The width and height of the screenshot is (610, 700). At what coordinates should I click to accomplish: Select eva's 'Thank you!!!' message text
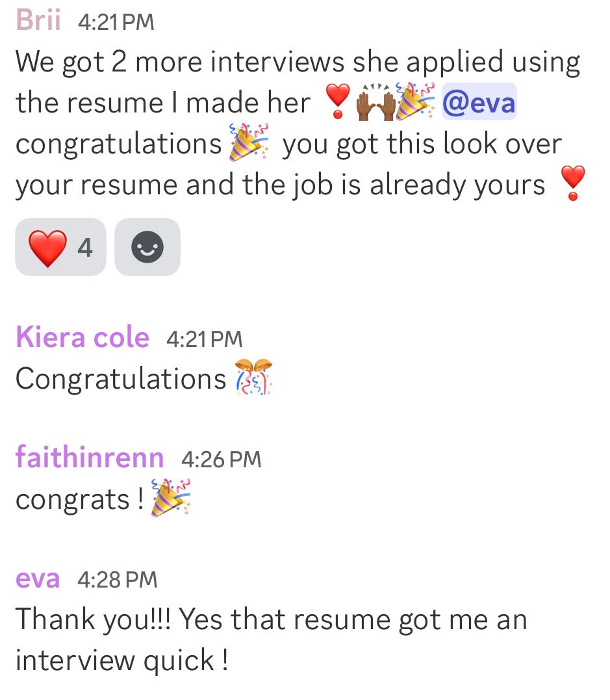click(x=272, y=640)
